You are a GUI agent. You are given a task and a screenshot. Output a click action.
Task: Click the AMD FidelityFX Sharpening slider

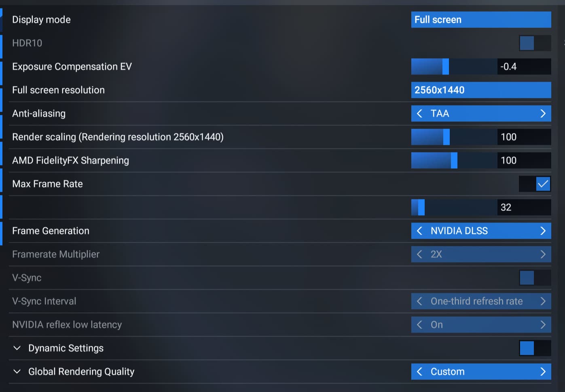coord(454,160)
